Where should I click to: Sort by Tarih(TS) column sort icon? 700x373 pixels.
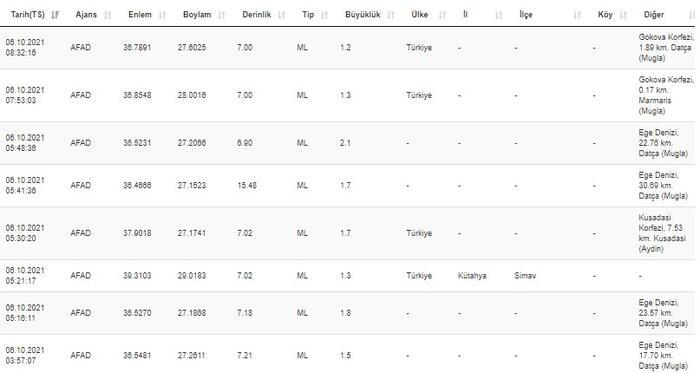click(x=55, y=15)
